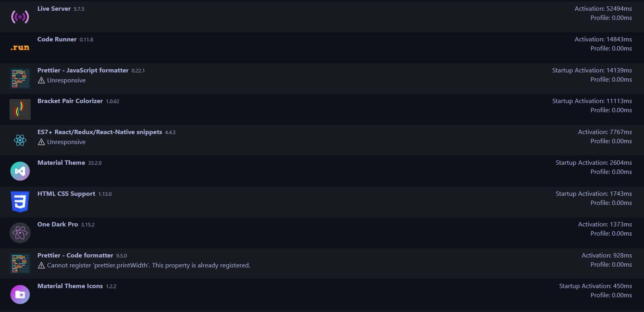Click the Code Runner '.run' icon

tap(20, 47)
